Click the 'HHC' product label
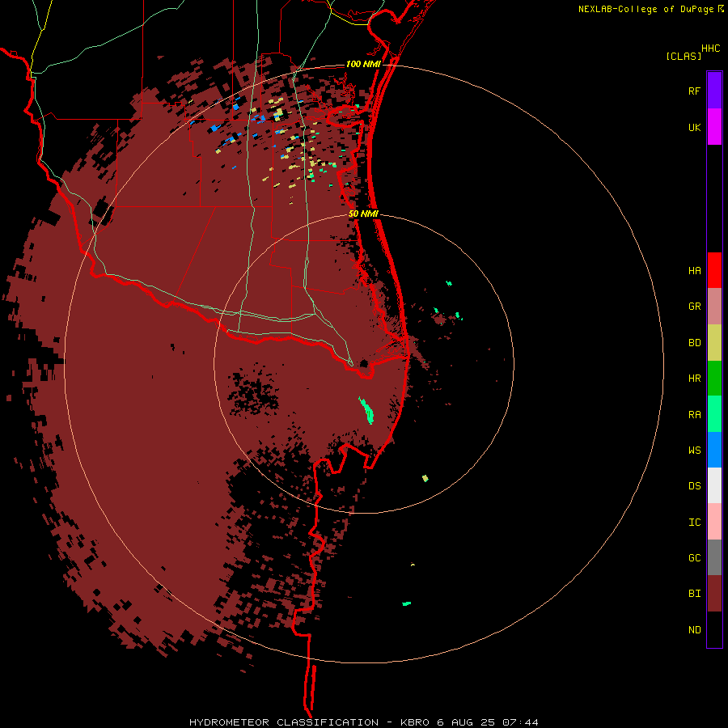728x728 pixels. click(x=710, y=49)
